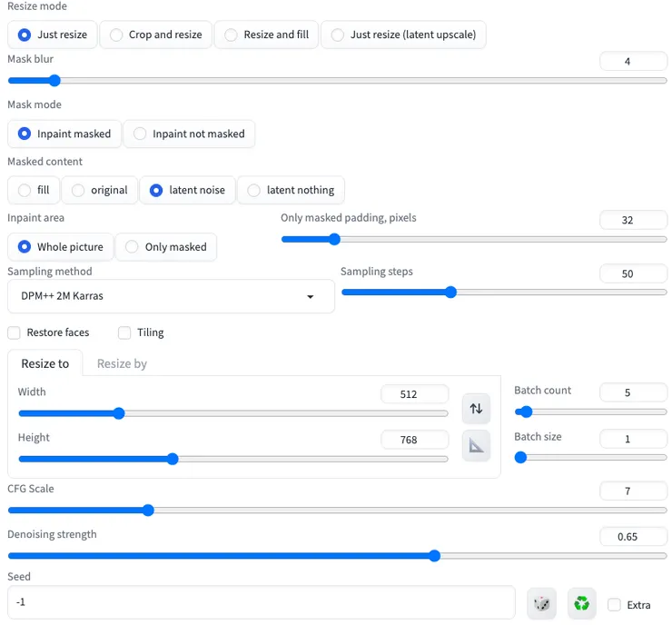The image size is (672, 625).
Task: Click the Batch count number field
Action: 633,392
